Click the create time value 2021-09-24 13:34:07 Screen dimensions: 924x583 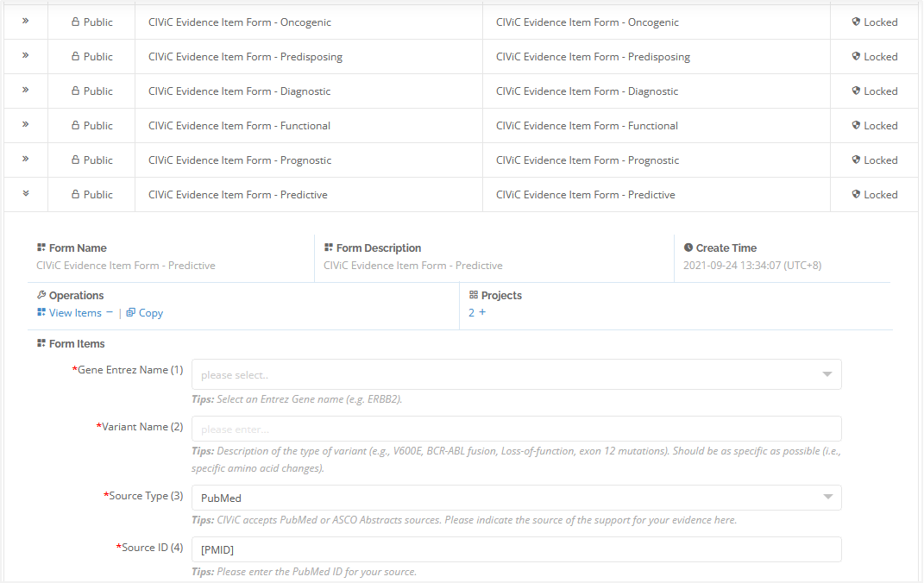(752, 265)
